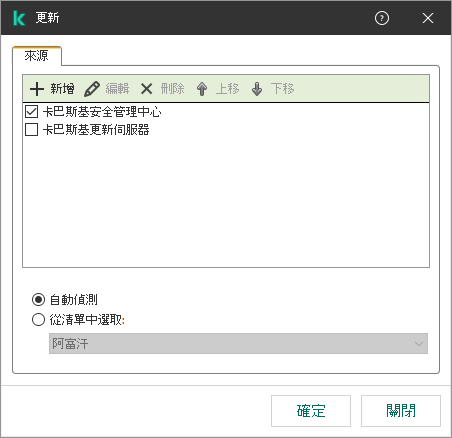Click the 編輯 toolbar label
The height and width of the screenshot is (438, 452).
tap(117, 89)
